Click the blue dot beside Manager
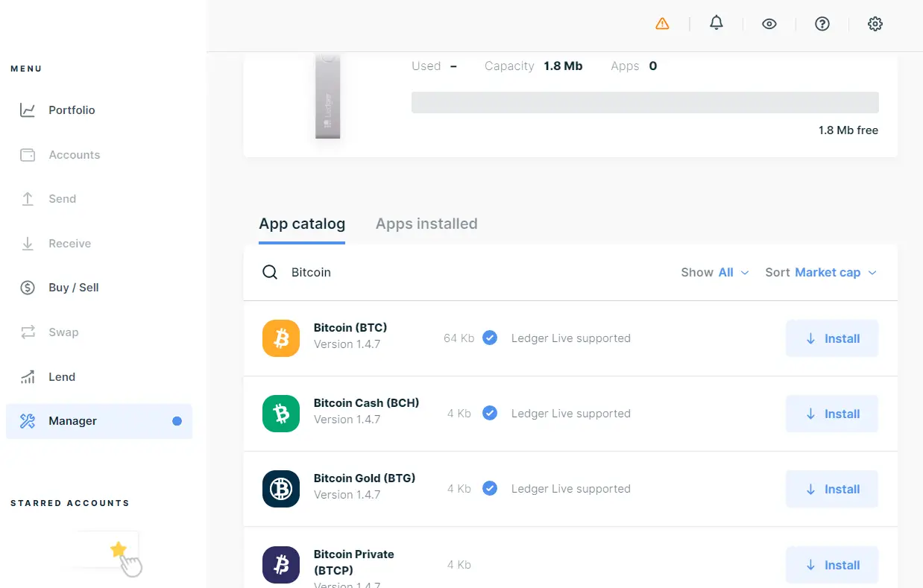 coord(177,421)
